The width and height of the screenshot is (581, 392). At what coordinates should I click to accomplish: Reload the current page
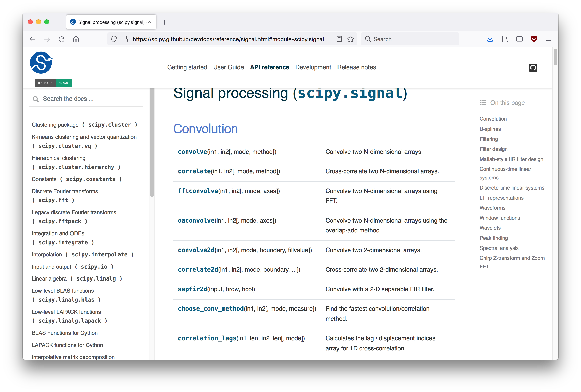click(x=61, y=39)
